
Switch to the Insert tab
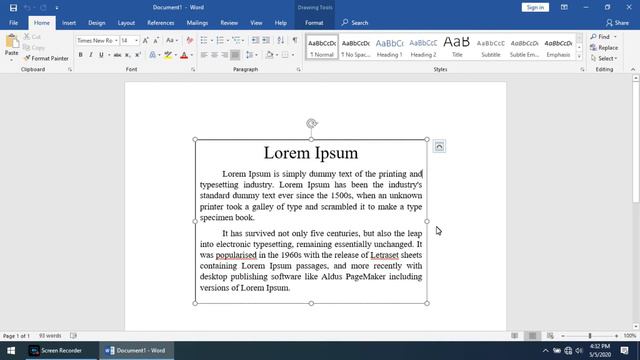pos(69,23)
